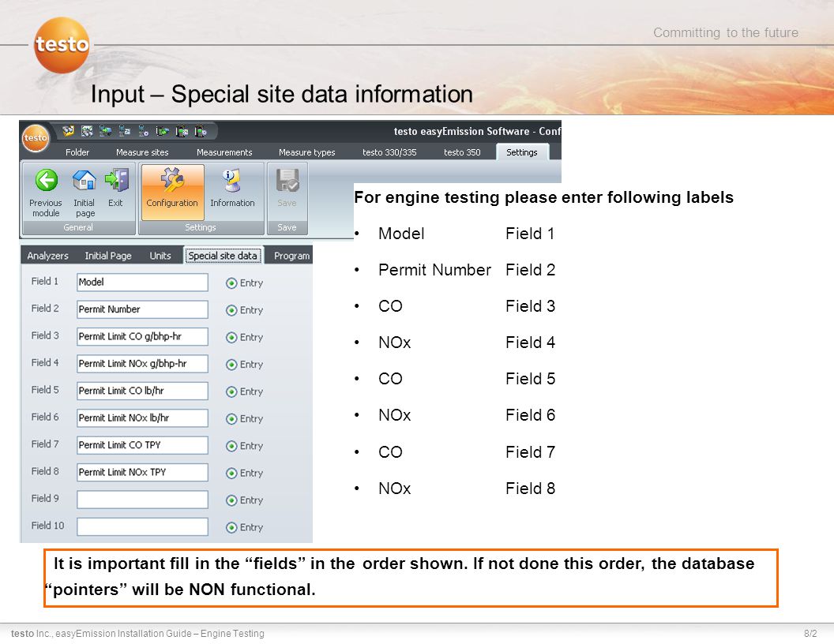The height and width of the screenshot is (644, 834).
Task: Select Entry radio for Field 10
Action: coord(231,527)
